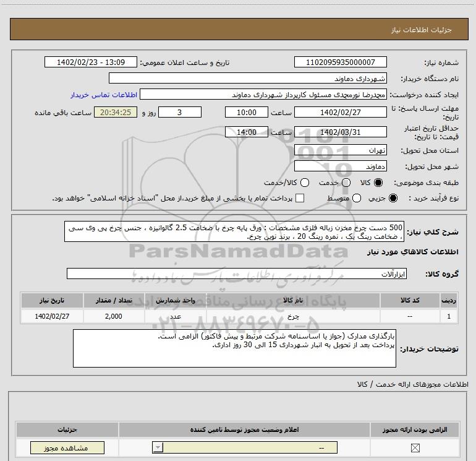This screenshot has height=461, width=476.
Task: Click the item name cell چرخ
Action: 293,316
